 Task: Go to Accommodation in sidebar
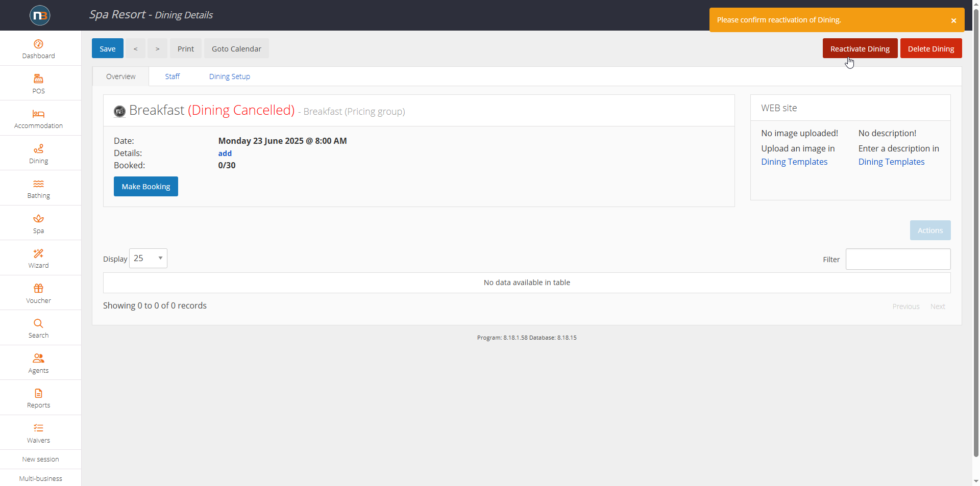(x=38, y=119)
